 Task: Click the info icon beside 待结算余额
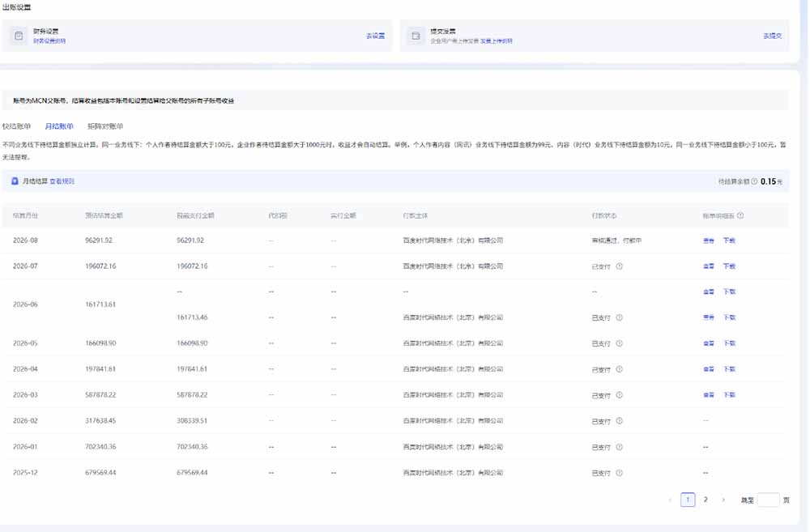754,181
